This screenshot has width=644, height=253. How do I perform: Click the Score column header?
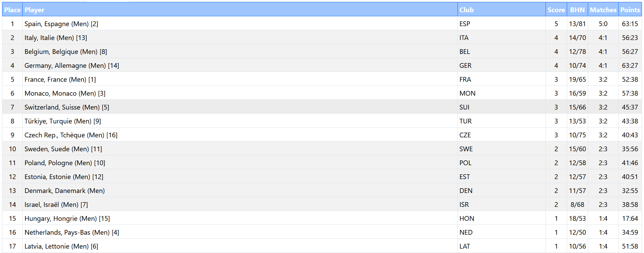pyautogui.click(x=556, y=10)
